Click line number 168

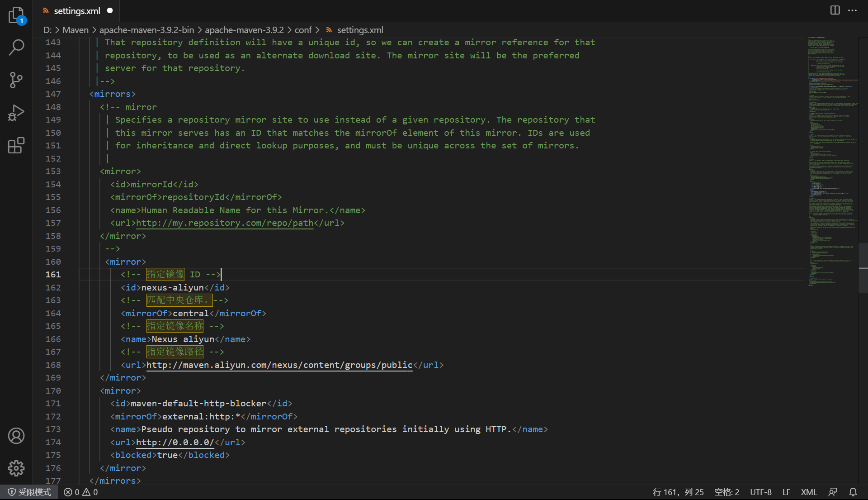[x=53, y=365]
